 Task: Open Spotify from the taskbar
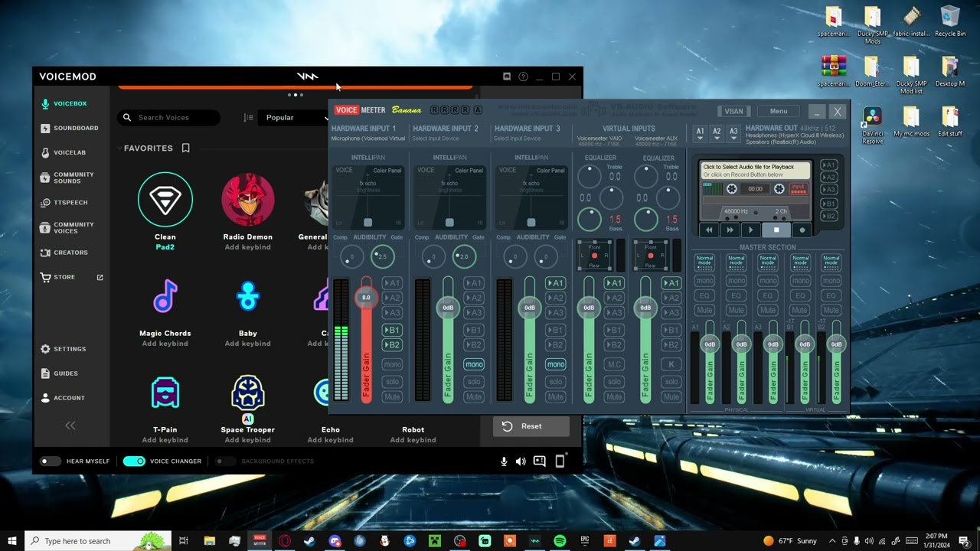click(560, 541)
